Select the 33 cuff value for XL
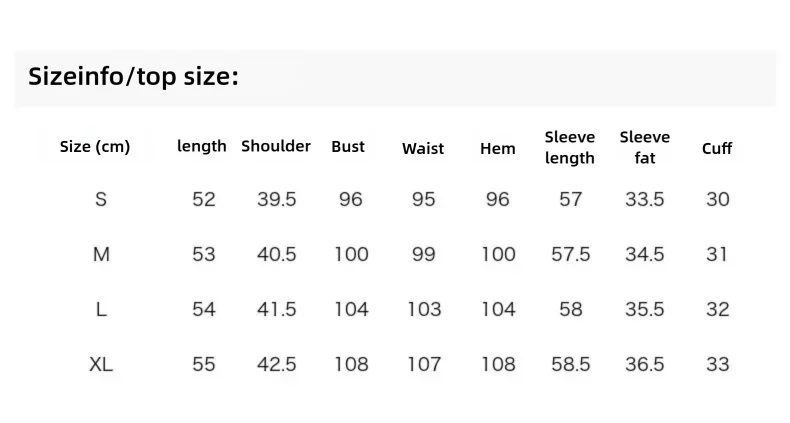 [717, 364]
